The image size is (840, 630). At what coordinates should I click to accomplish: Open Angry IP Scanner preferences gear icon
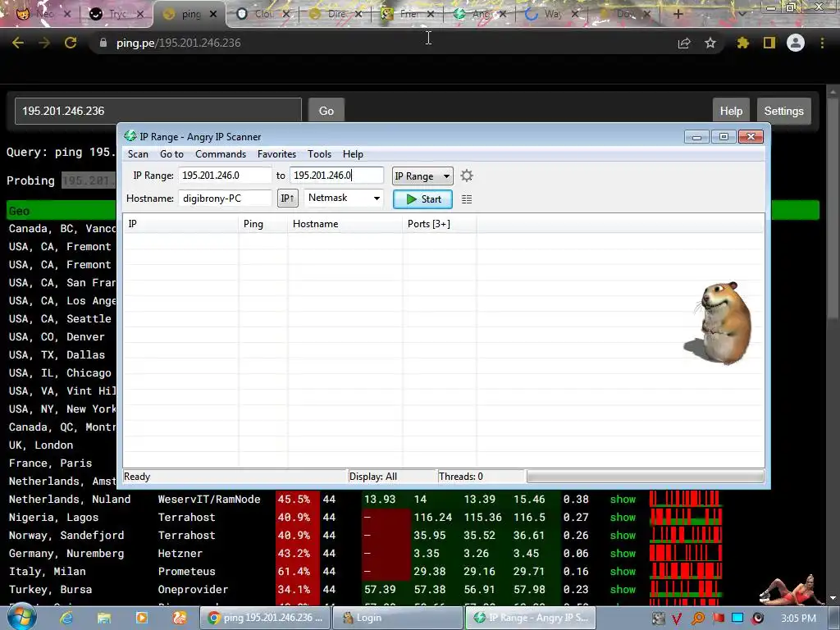(467, 176)
